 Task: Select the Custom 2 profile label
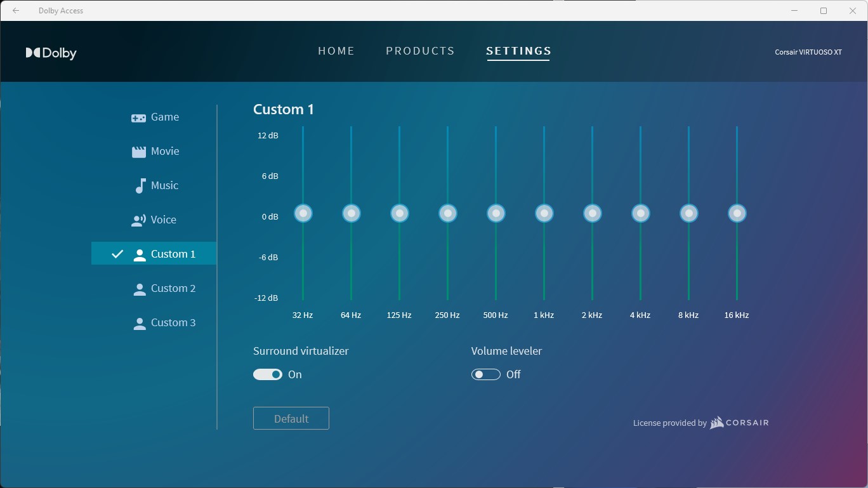click(x=173, y=288)
